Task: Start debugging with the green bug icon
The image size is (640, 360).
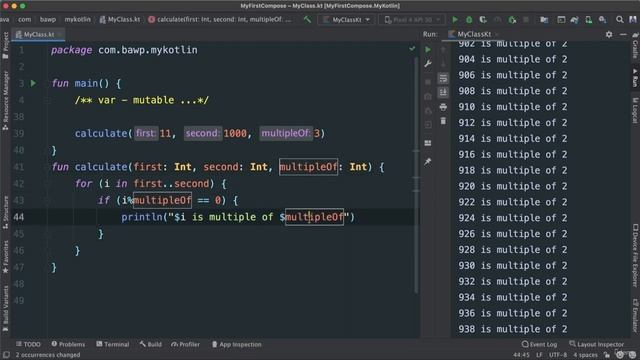Action: tap(469, 19)
